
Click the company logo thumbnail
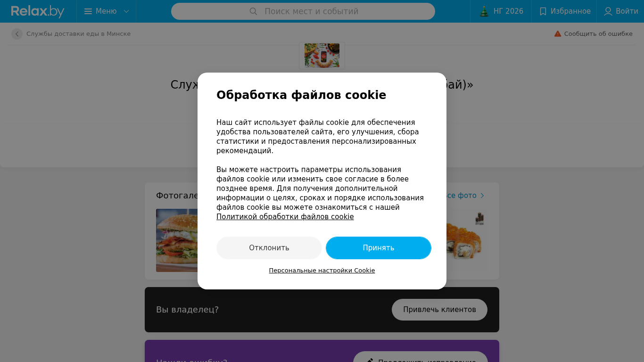pyautogui.click(x=322, y=56)
